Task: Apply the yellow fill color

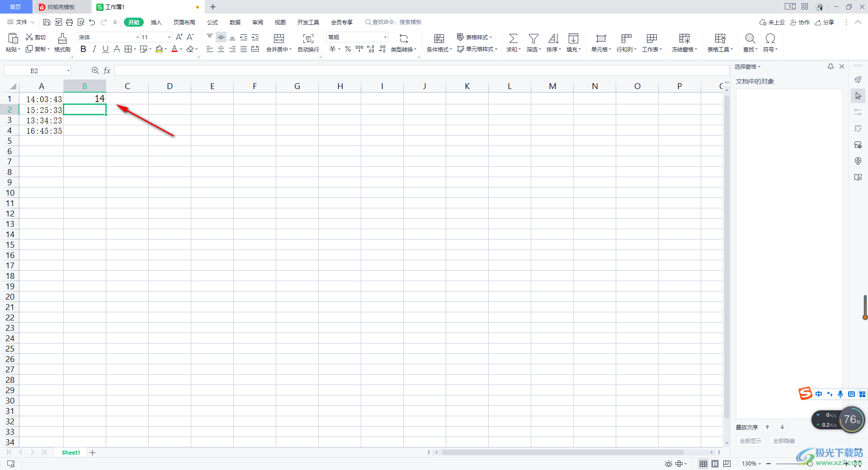Action: 159,49
